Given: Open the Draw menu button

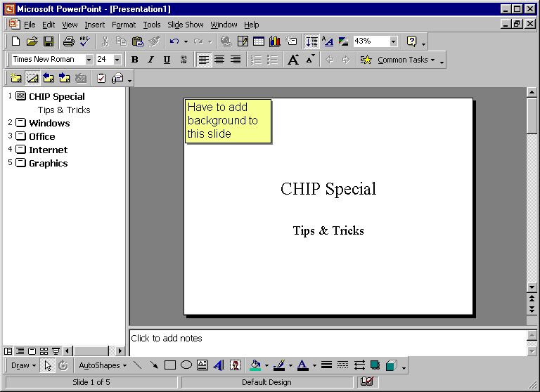Looking at the screenshot, I should [23, 365].
